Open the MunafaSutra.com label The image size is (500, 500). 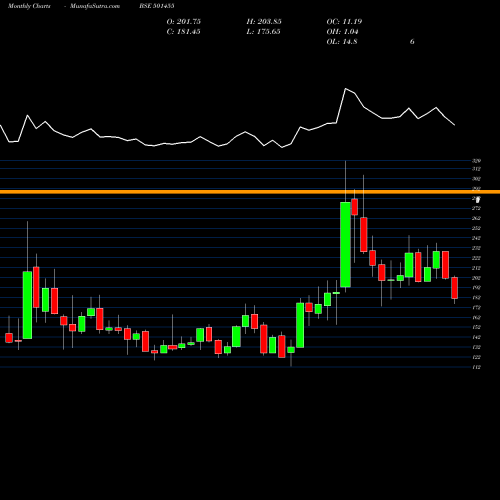[95, 6]
